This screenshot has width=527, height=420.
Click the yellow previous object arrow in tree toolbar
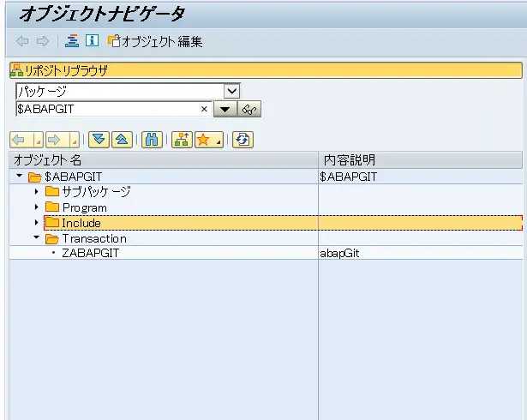click(x=21, y=140)
